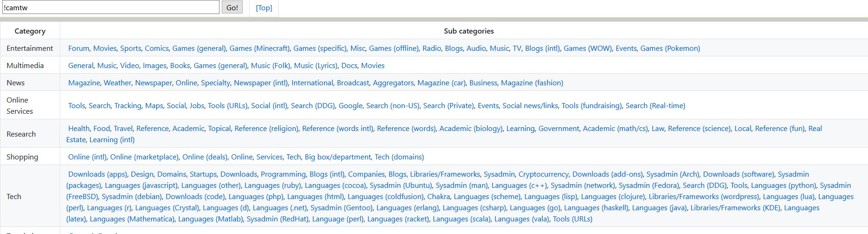Open Games (Pokemon) subcategory
868x234 pixels.
670,48
